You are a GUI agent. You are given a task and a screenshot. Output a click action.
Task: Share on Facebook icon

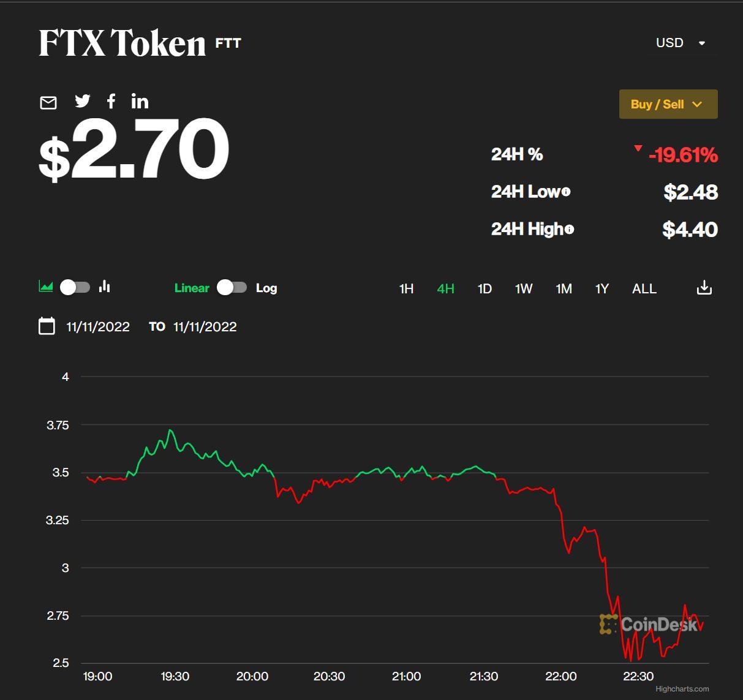pos(111,102)
